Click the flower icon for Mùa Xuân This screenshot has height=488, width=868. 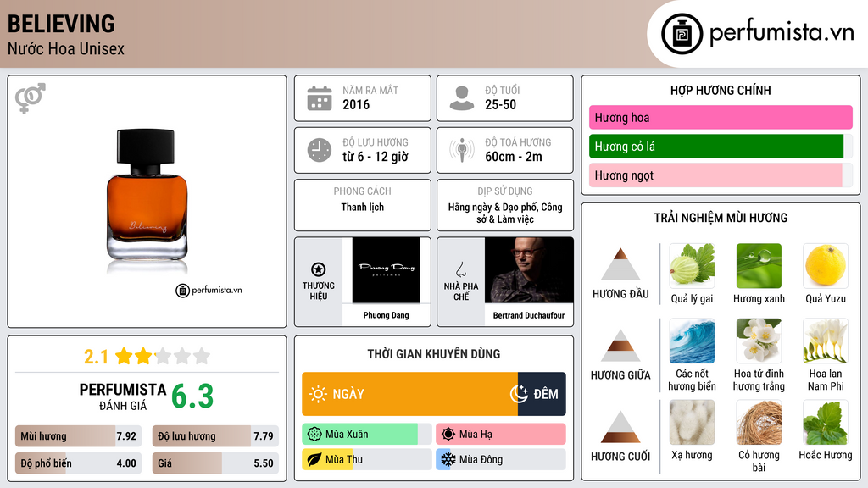click(x=314, y=435)
